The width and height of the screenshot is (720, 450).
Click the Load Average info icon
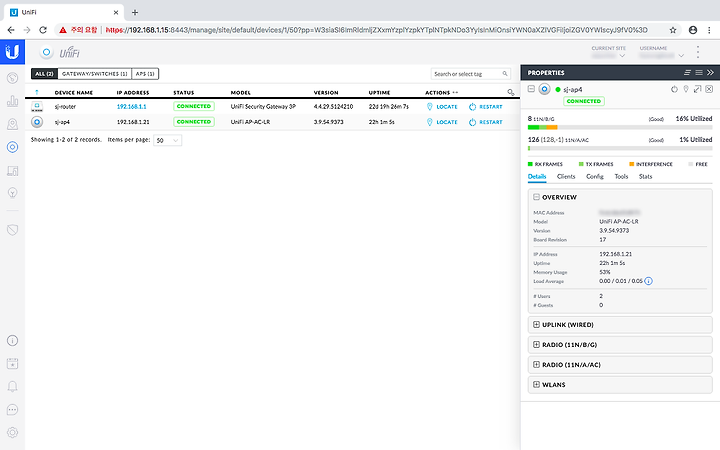click(x=648, y=281)
